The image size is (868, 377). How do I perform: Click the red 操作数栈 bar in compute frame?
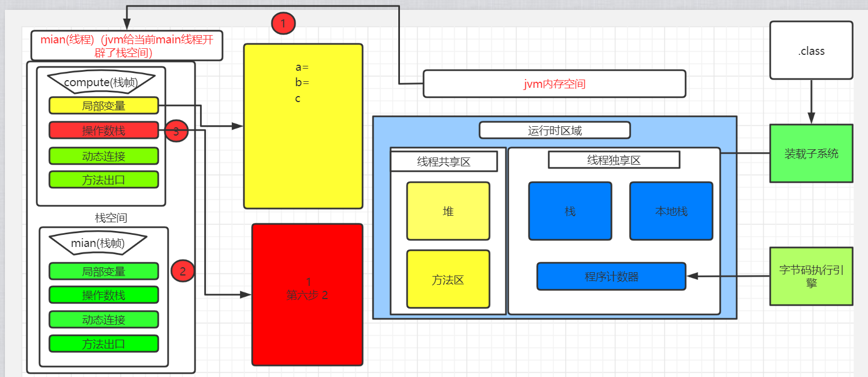104,130
